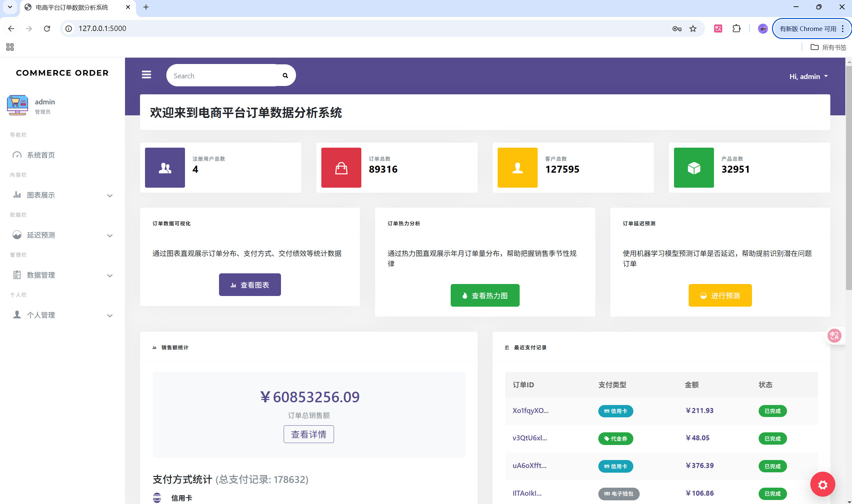The height and width of the screenshot is (504, 852).
Task: Click the green product cube icon
Action: [693, 168]
